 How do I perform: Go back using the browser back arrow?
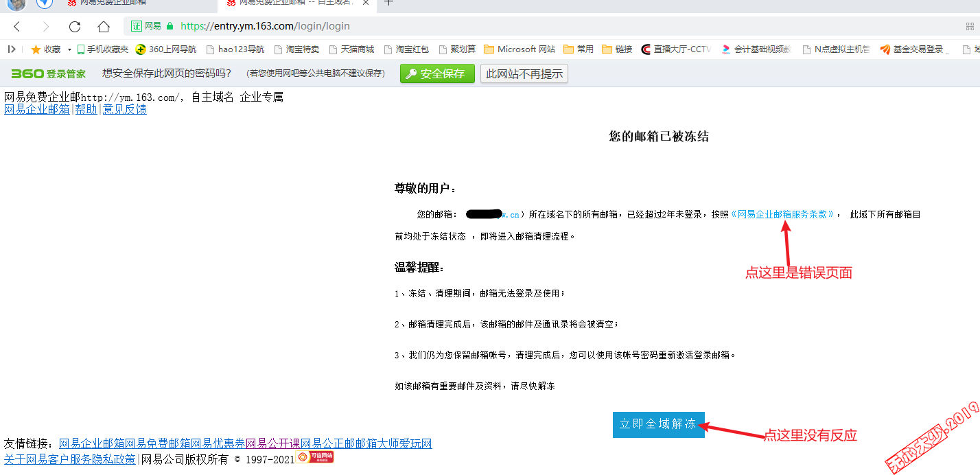pos(17,27)
